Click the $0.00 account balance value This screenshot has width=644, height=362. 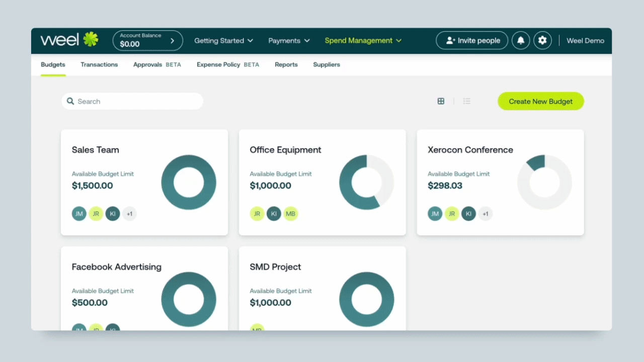click(130, 44)
